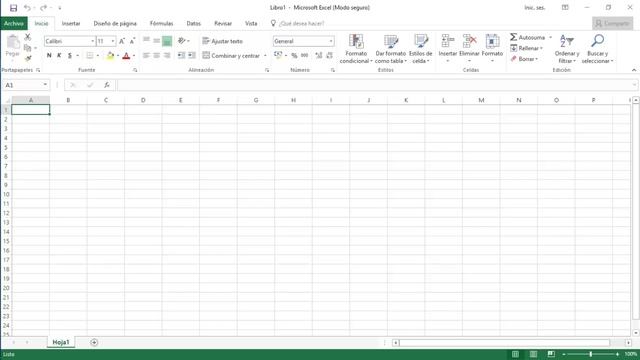Click Ajustar texto button
This screenshot has width=640, height=360.
[x=222, y=41]
